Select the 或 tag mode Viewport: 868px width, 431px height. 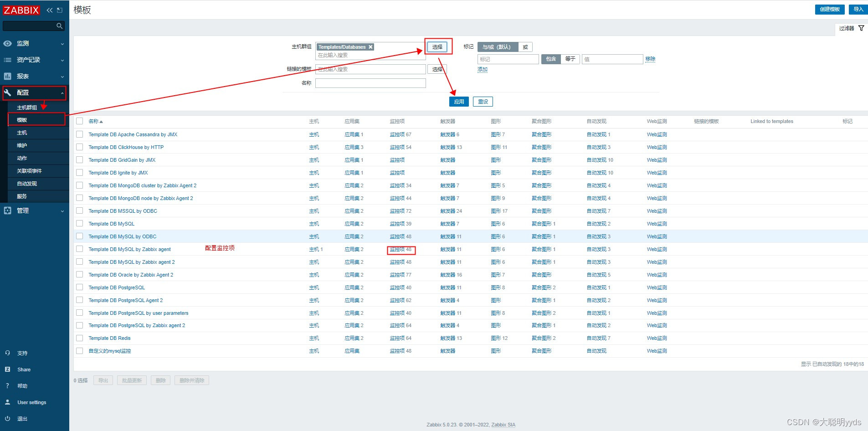[525, 47]
